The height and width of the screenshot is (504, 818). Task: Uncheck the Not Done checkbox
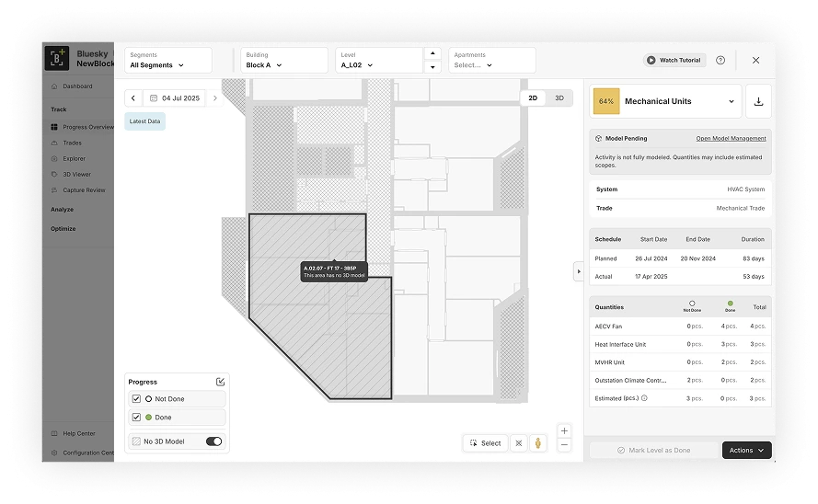[136, 399]
